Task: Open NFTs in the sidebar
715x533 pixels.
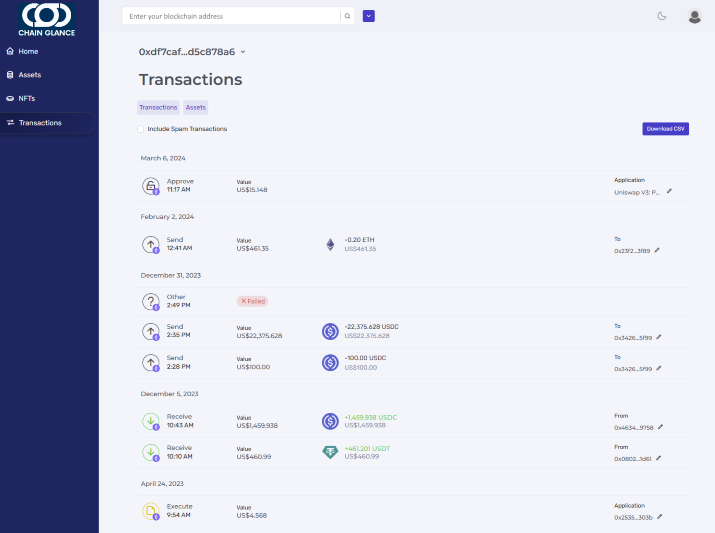Action: tap(27, 98)
